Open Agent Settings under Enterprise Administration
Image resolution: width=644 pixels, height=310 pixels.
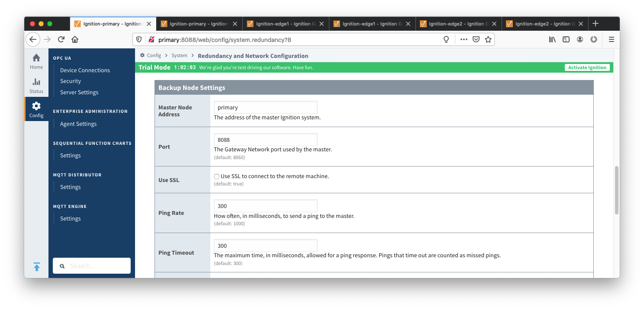(x=78, y=124)
